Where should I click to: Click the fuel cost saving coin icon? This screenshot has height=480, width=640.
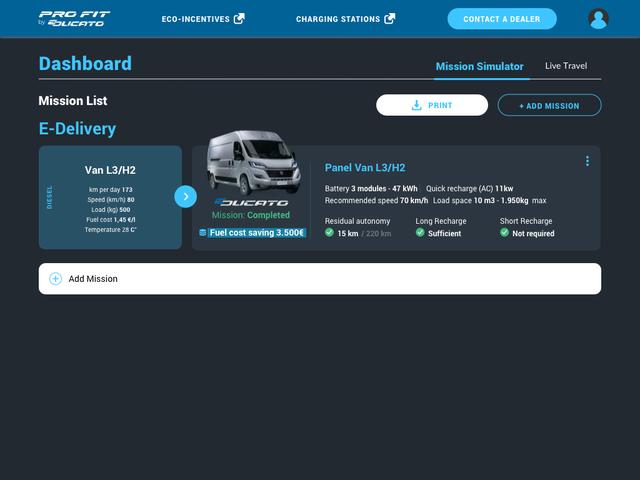[x=202, y=233]
